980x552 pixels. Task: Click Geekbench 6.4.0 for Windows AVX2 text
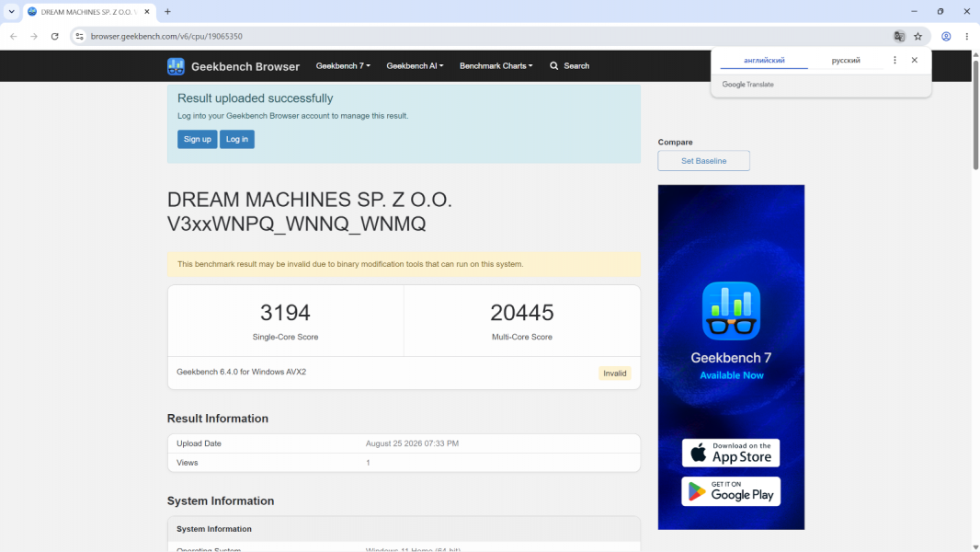pyautogui.click(x=241, y=372)
